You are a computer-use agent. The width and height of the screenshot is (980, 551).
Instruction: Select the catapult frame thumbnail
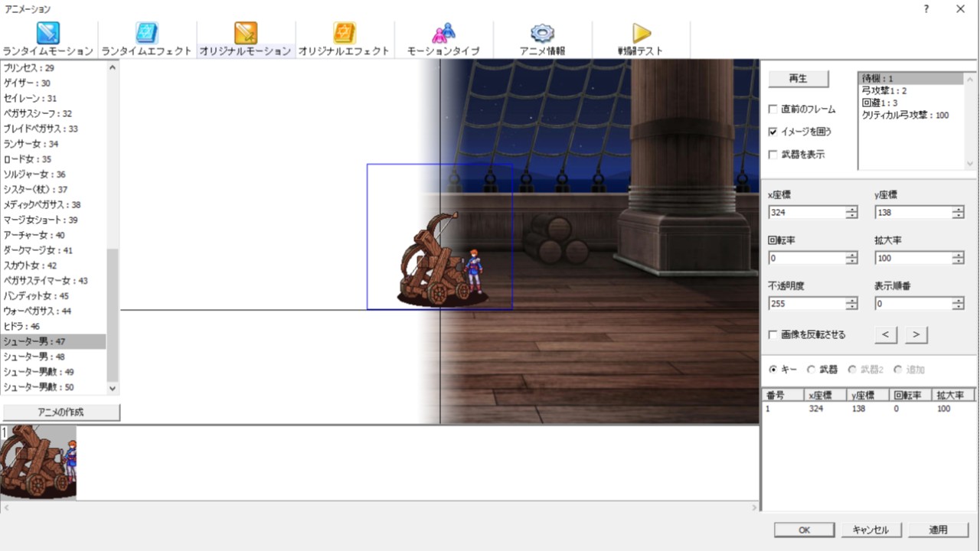tap(39, 462)
